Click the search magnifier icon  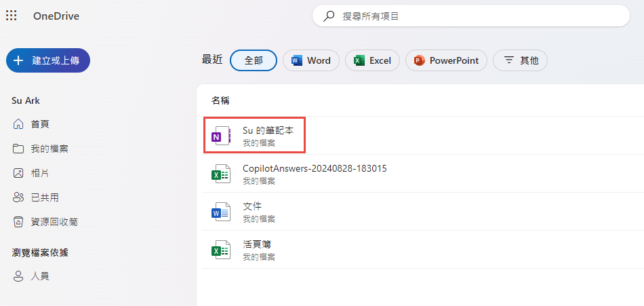click(329, 16)
